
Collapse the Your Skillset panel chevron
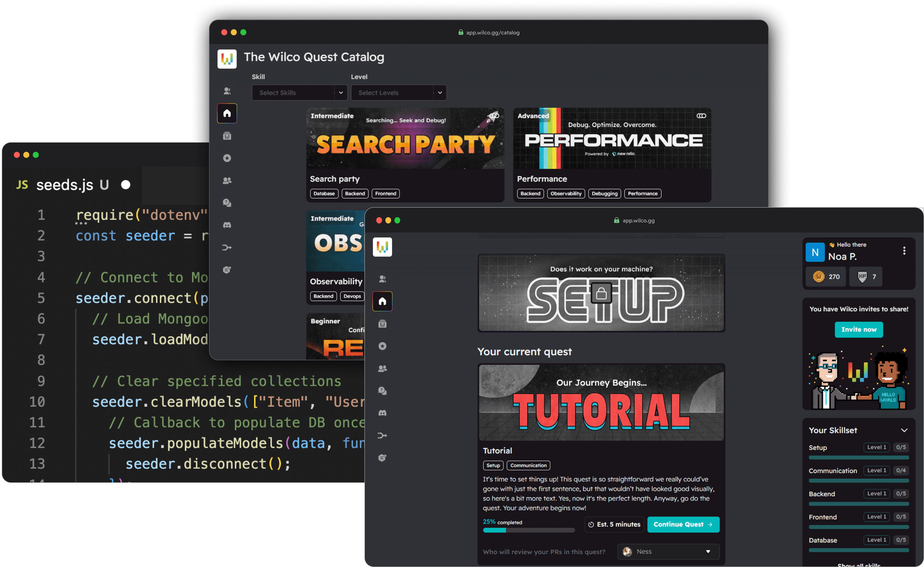click(x=904, y=430)
